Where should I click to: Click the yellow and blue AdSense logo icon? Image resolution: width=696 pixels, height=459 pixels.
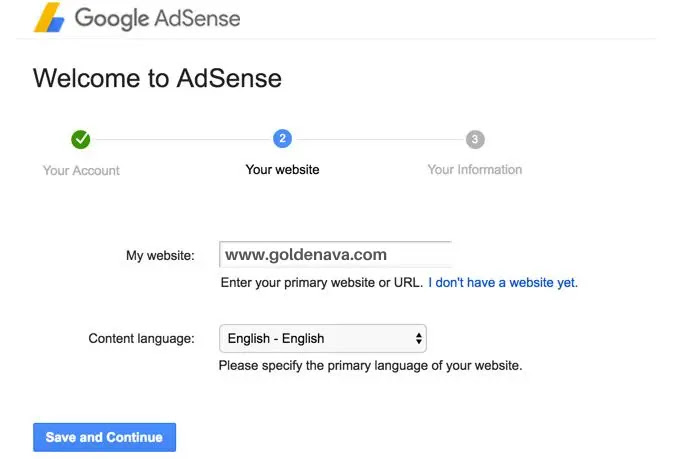(49, 17)
